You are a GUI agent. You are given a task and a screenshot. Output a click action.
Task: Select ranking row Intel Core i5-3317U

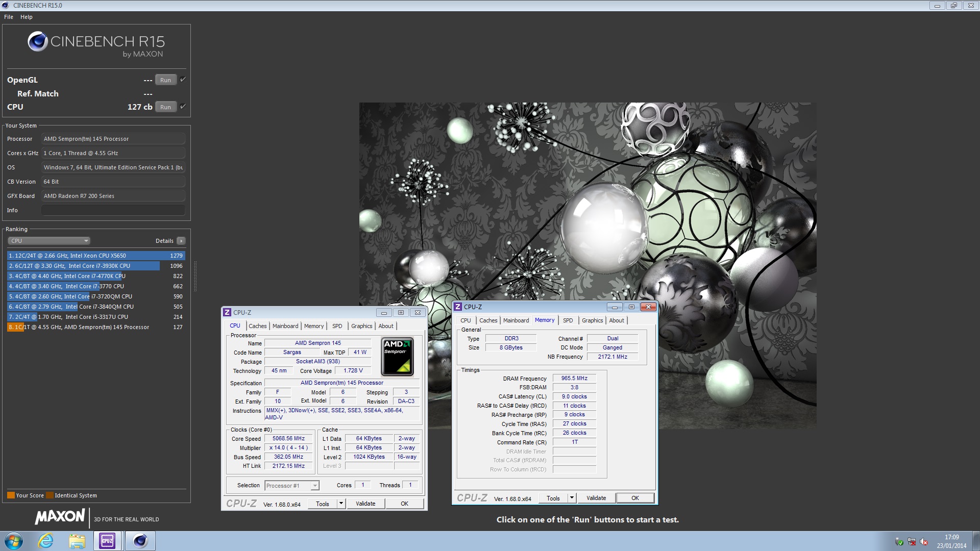tap(96, 317)
